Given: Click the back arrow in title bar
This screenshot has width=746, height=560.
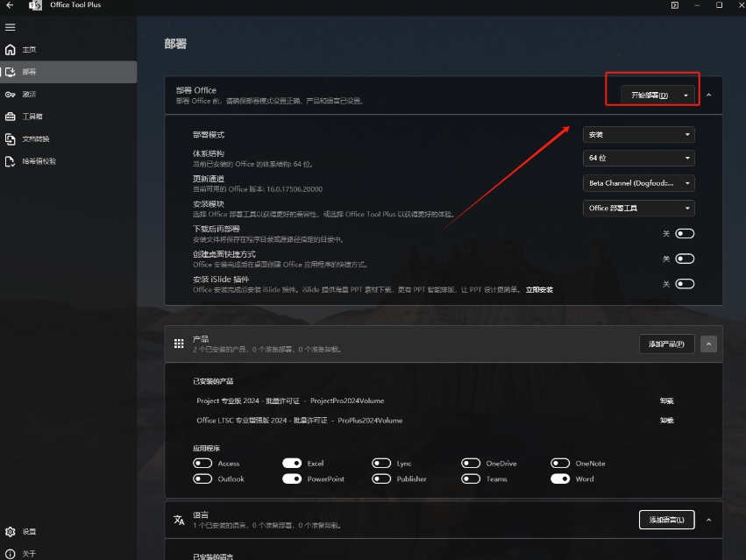Looking at the screenshot, I should coord(10,4).
